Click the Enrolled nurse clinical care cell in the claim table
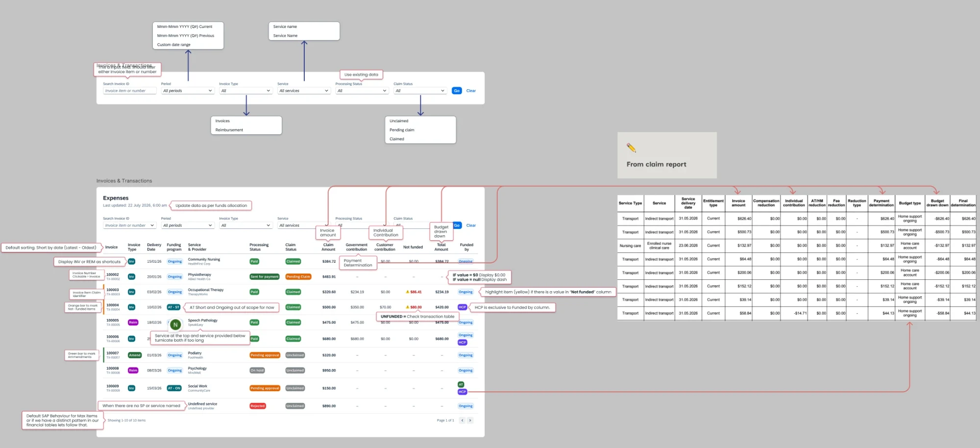Screen dimensions: 980x448 (659, 246)
